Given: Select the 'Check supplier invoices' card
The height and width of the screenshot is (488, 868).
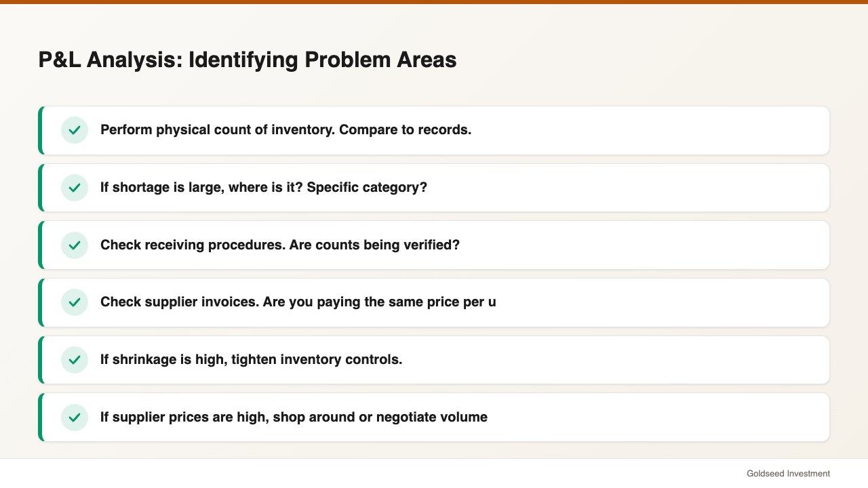Looking at the screenshot, I should tap(434, 302).
